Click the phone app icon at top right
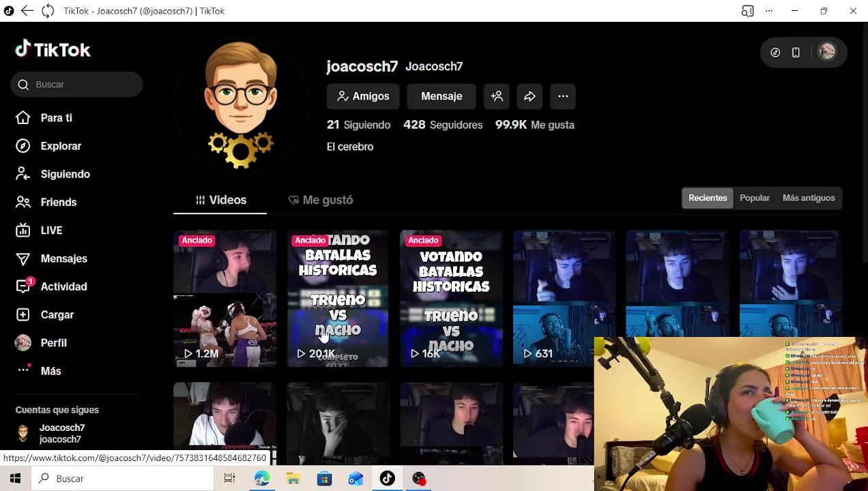Image resolution: width=868 pixels, height=491 pixels. pos(796,53)
